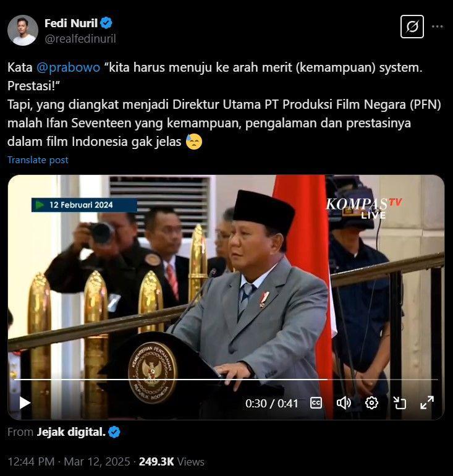Screen dimensions: 453x476
Task: Open the Jejak digital. source account
Action: coord(71,432)
